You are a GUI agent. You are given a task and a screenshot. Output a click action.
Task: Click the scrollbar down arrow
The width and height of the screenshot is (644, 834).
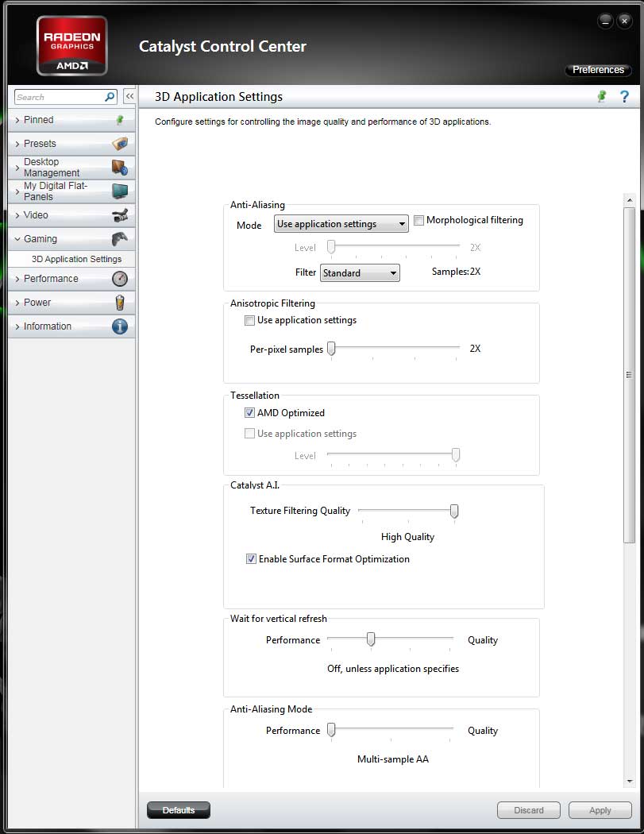pos(630,781)
